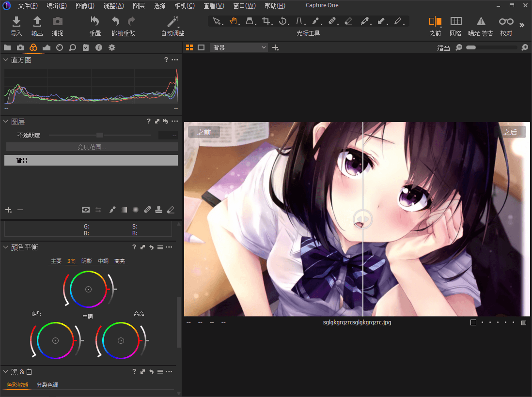Image resolution: width=532 pixels, height=397 pixels.
Task: Click the before/after split handle
Action: click(363, 219)
